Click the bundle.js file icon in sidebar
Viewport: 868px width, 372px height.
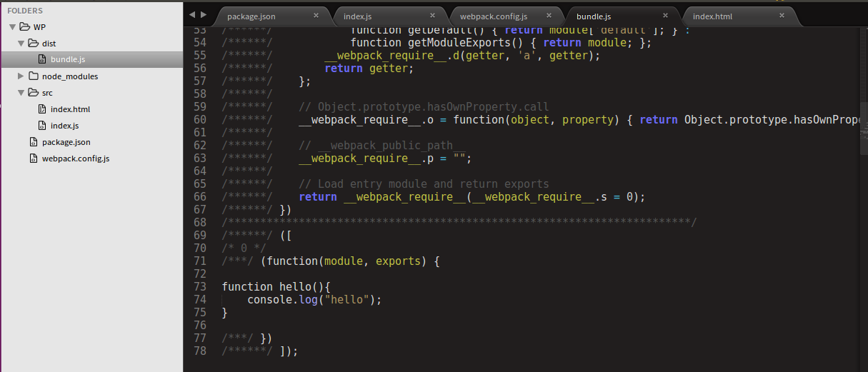pyautogui.click(x=42, y=60)
